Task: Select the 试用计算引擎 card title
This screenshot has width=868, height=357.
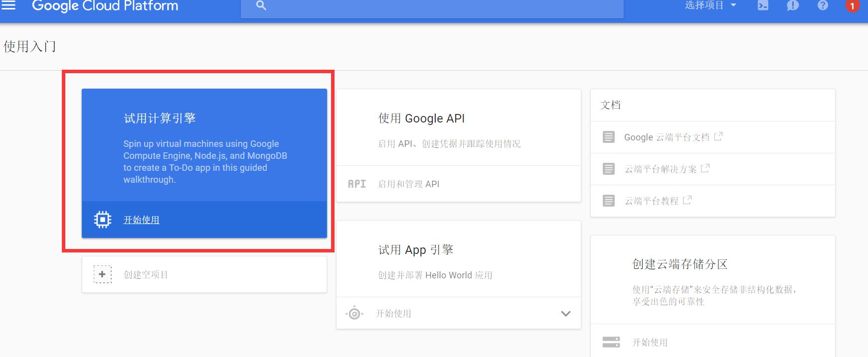Action: click(x=160, y=118)
